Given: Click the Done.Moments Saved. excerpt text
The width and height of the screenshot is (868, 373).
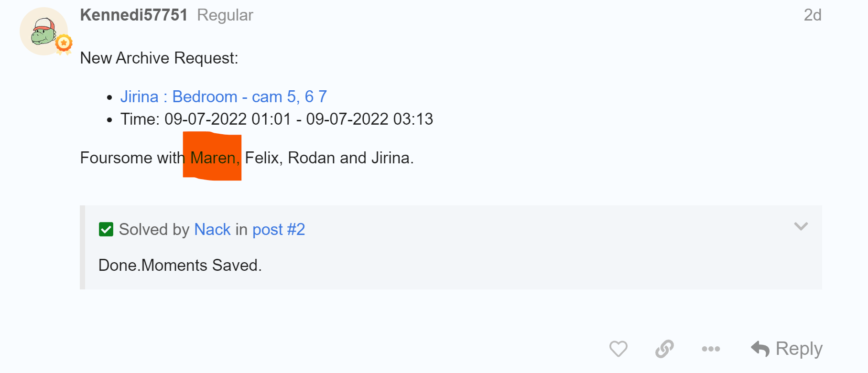Looking at the screenshot, I should coord(180,265).
